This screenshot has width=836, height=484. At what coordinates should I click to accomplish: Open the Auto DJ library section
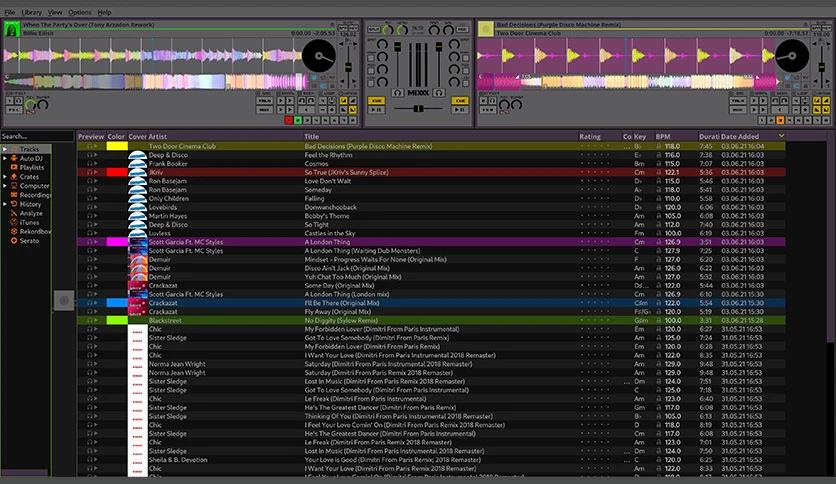31,158
